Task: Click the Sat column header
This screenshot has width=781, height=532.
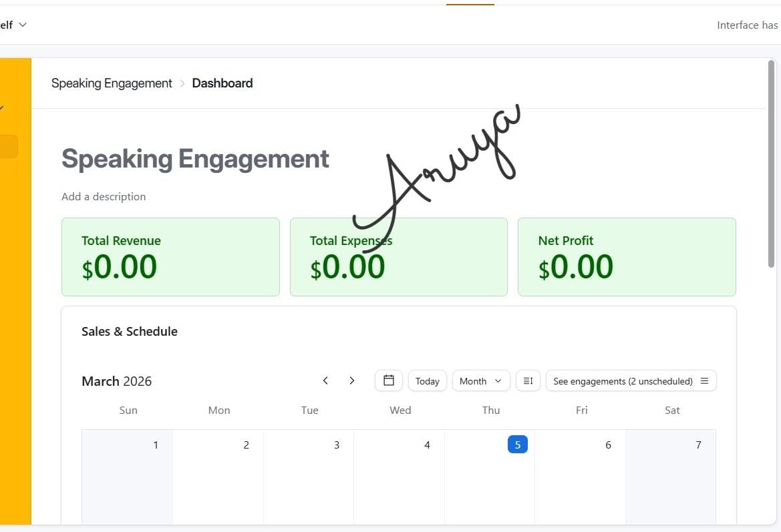Action: pos(672,410)
